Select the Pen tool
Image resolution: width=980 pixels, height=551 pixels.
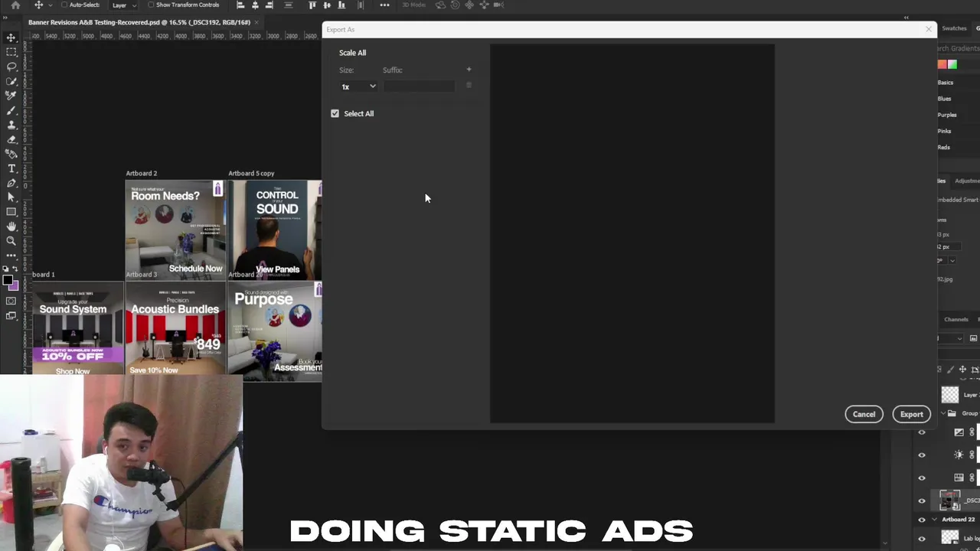[11, 183]
